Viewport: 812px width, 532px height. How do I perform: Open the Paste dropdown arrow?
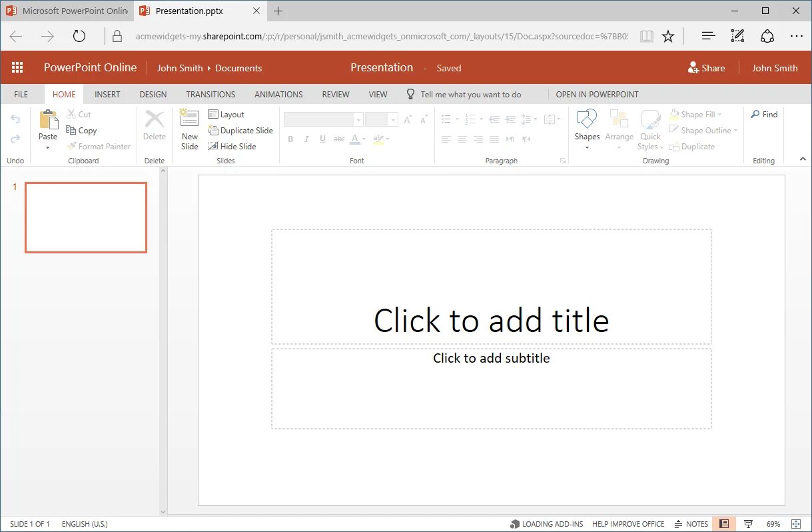(48, 147)
